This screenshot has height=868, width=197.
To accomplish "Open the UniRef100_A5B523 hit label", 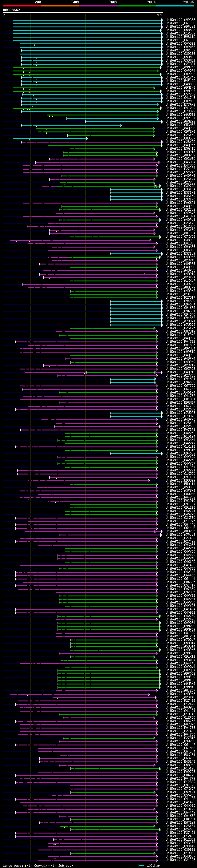I will pyautogui.click(x=180, y=30).
